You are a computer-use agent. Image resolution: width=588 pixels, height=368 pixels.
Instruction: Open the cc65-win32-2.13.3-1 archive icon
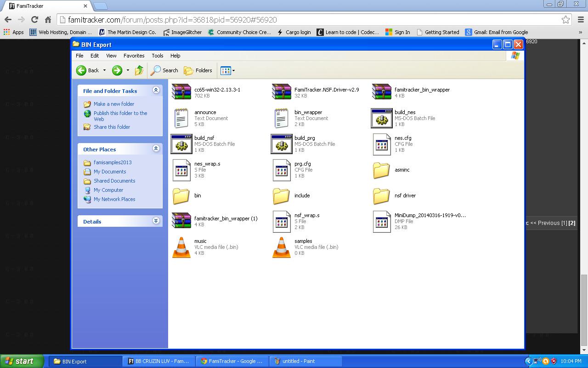(181, 92)
